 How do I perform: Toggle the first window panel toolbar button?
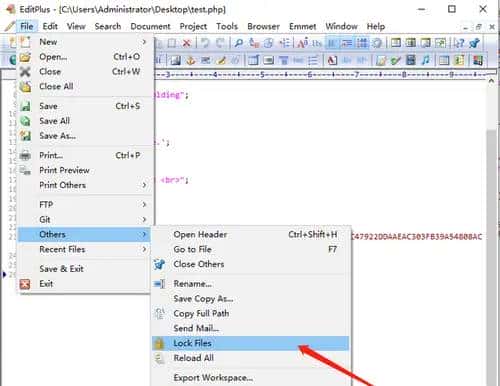click(396, 43)
